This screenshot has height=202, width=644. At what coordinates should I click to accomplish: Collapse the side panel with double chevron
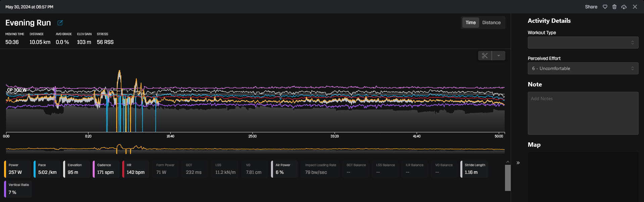tap(518, 163)
